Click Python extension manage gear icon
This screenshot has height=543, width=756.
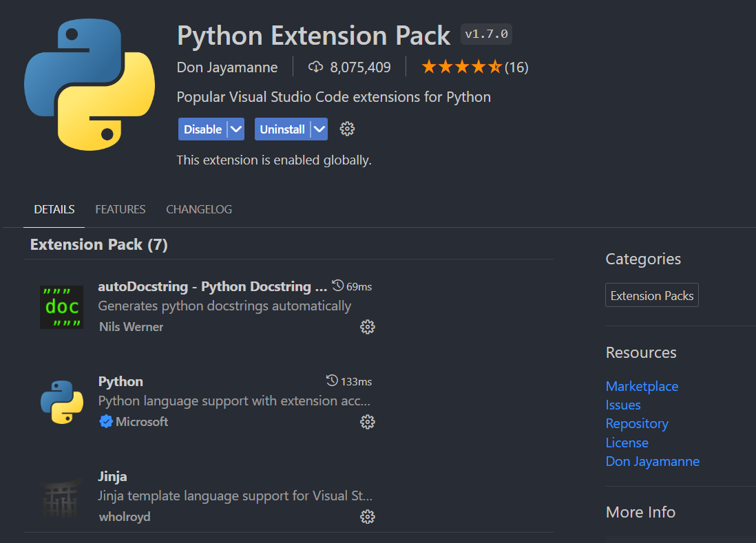[368, 422]
